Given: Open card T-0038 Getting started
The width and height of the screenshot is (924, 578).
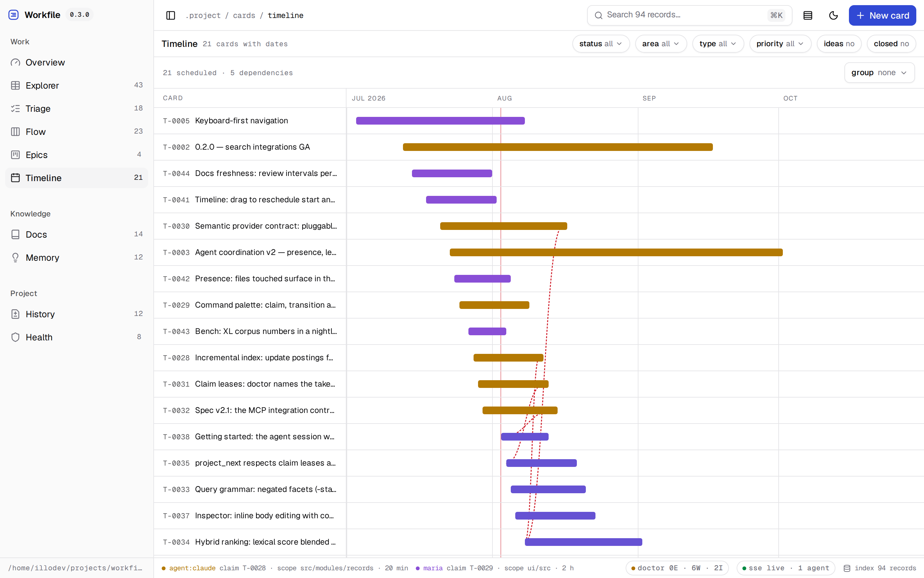Looking at the screenshot, I should click(x=250, y=437).
